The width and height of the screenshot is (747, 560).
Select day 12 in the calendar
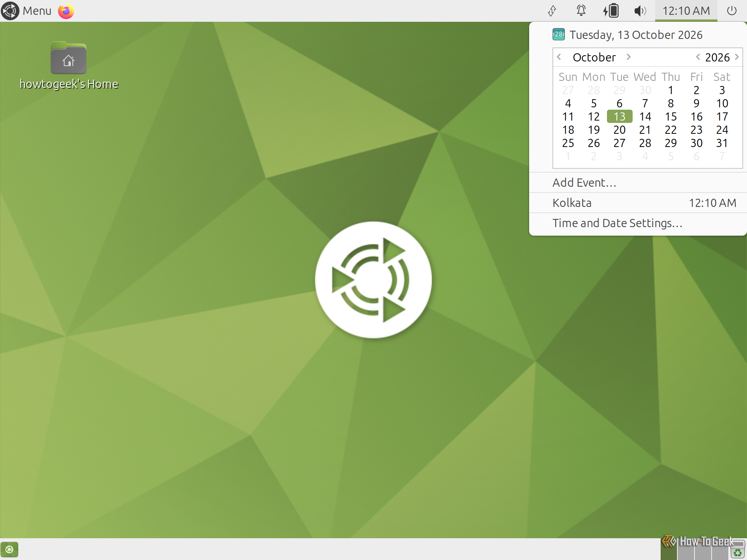coord(594,116)
